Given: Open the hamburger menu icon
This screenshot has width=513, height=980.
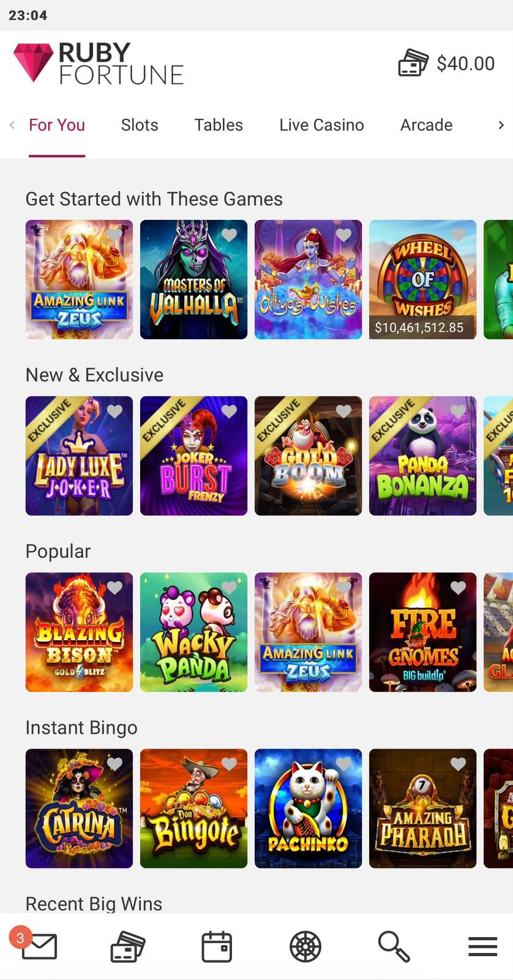Looking at the screenshot, I should pyautogui.click(x=482, y=947).
